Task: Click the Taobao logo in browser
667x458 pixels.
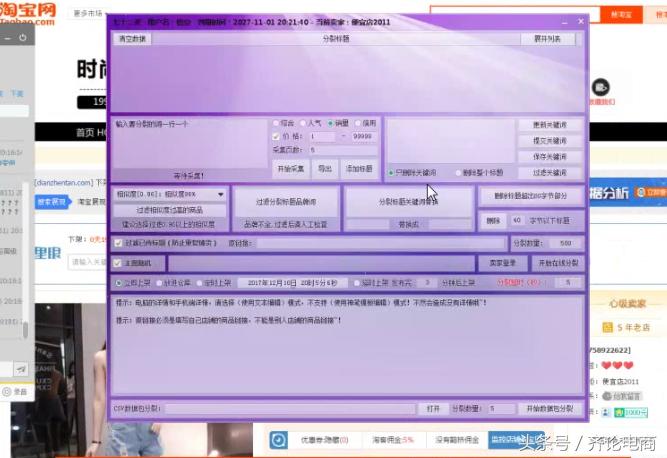Action: (x=27, y=13)
